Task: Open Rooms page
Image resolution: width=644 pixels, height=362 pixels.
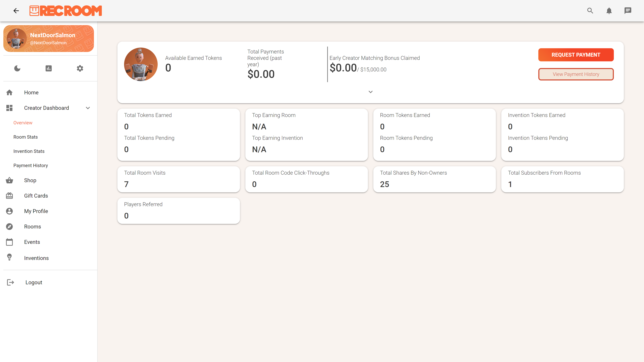Action: click(x=33, y=227)
